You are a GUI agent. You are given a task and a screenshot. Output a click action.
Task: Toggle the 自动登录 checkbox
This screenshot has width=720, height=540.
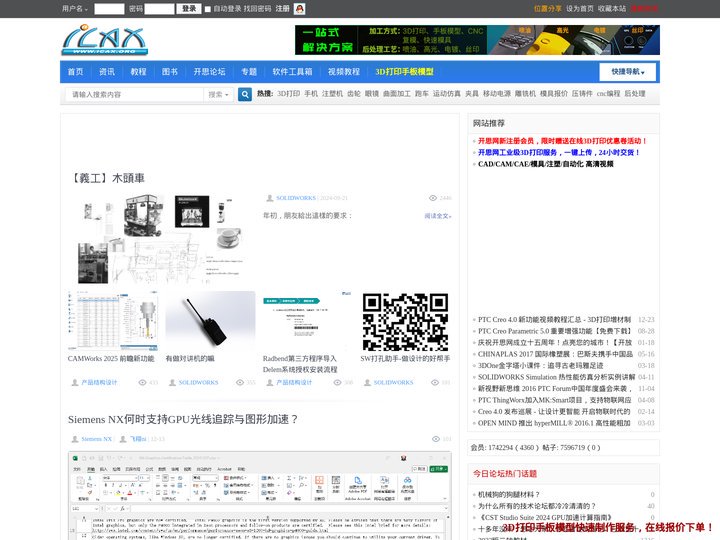coord(208,9)
